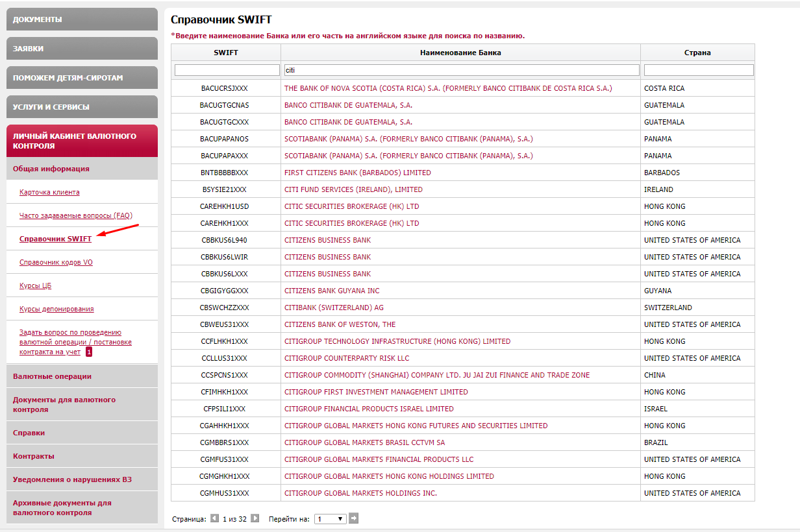Click the SWIFT code filter field
The width and height of the screenshot is (800, 532).
[227, 70]
